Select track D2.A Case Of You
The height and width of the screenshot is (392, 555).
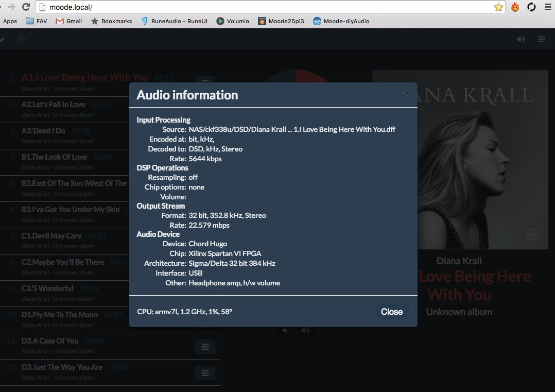(x=110, y=346)
